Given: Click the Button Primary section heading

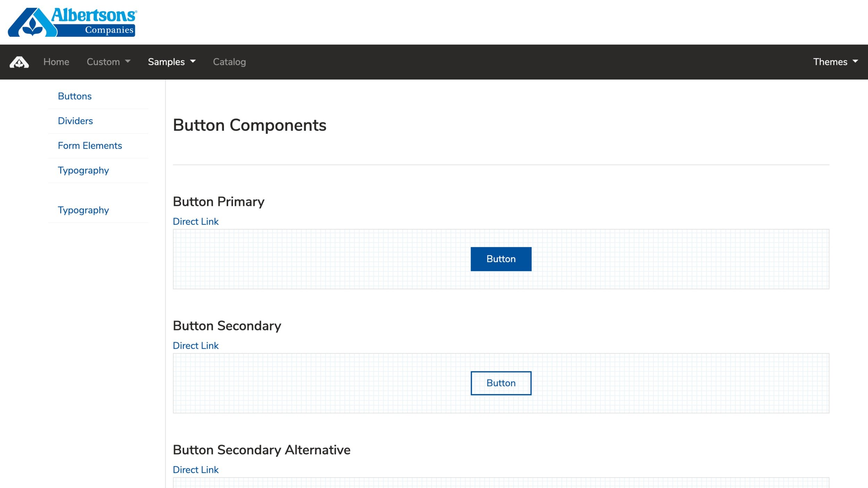Looking at the screenshot, I should click(x=218, y=202).
